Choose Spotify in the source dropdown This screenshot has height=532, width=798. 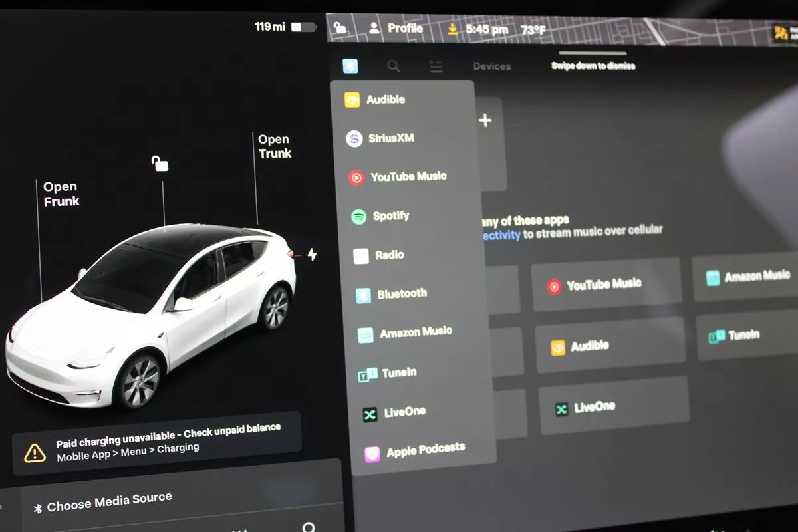(390, 216)
